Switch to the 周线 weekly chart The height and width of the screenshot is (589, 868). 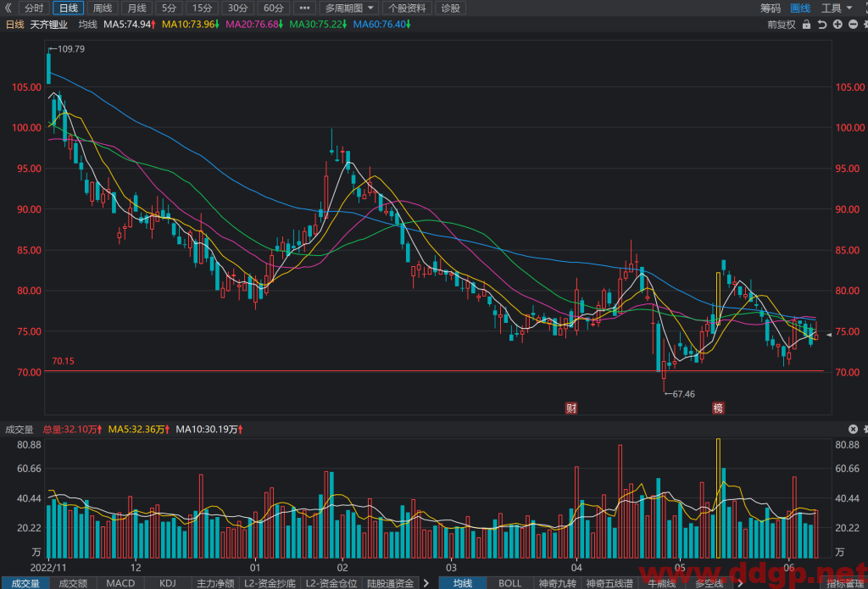[103, 8]
